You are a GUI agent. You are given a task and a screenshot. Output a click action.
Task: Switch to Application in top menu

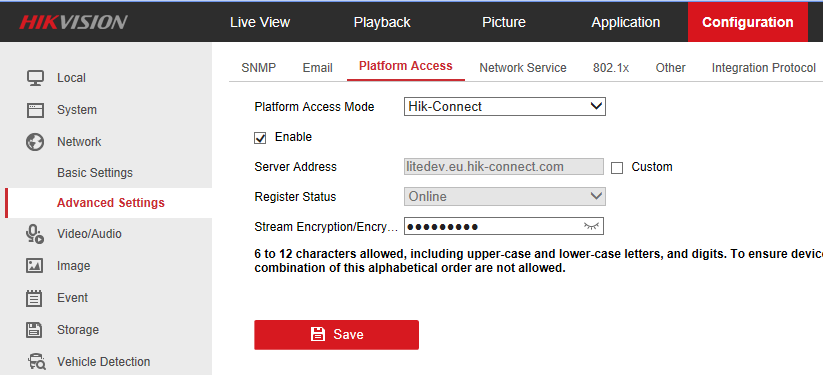pyautogui.click(x=626, y=22)
